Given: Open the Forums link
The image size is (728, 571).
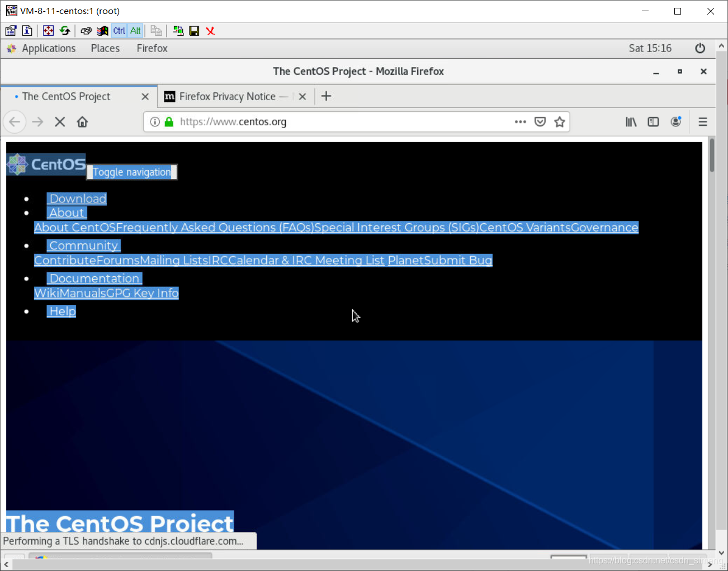Looking at the screenshot, I should (118, 261).
